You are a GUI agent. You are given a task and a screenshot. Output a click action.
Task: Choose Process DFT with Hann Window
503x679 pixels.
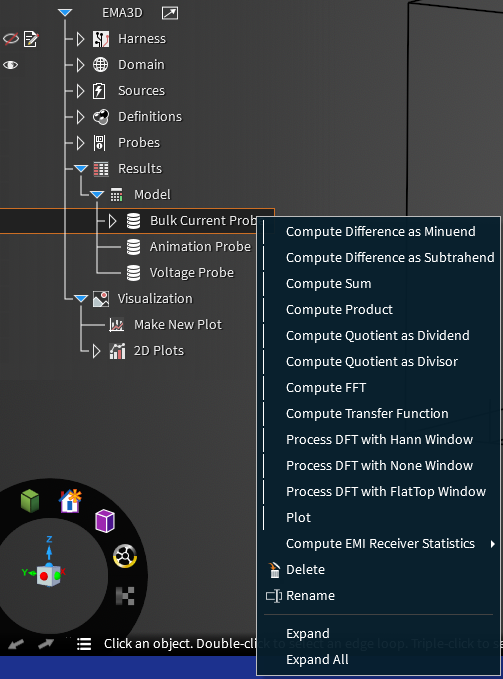point(380,440)
